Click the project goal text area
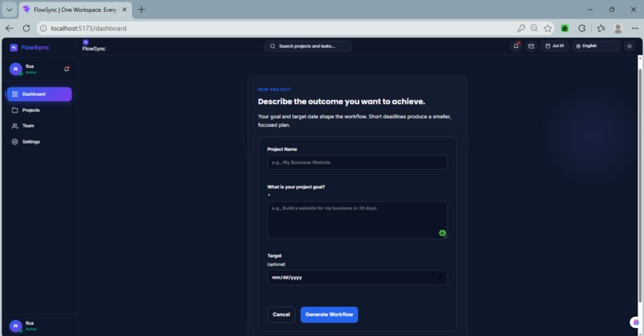The image size is (644, 336). pos(357,220)
